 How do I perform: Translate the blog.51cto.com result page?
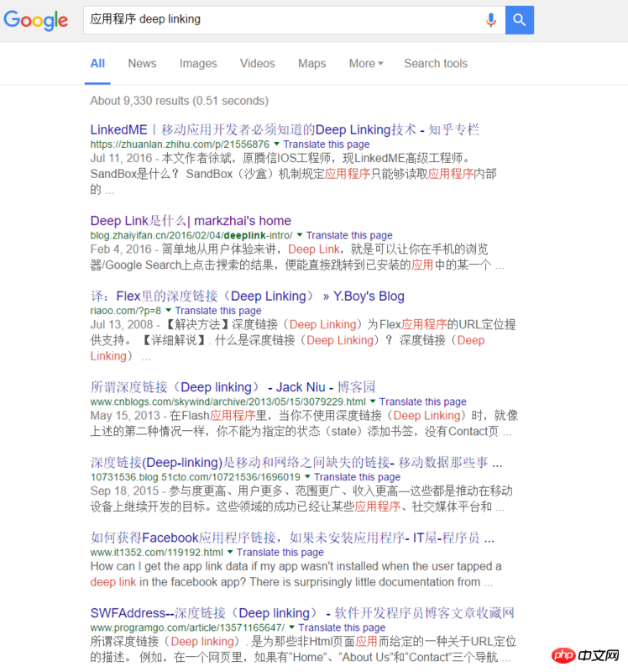pos(358,477)
